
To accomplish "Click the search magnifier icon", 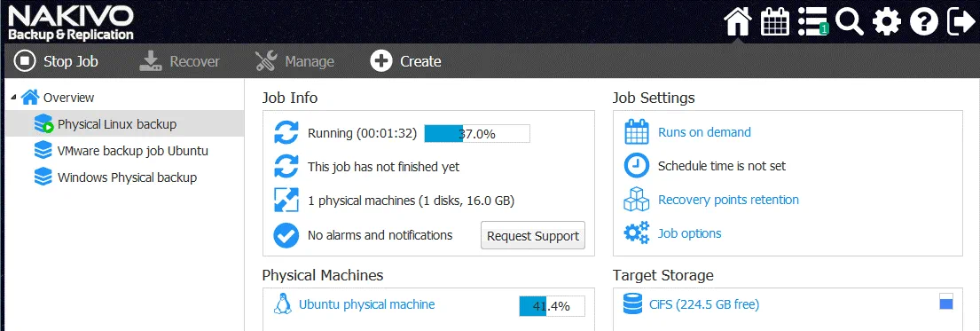I will (850, 22).
